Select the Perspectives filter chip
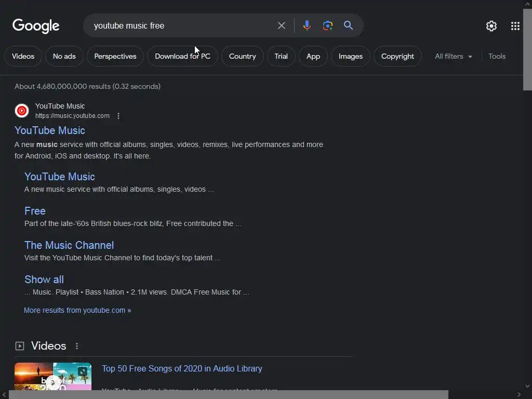This screenshot has height=399, width=532. 115,56
